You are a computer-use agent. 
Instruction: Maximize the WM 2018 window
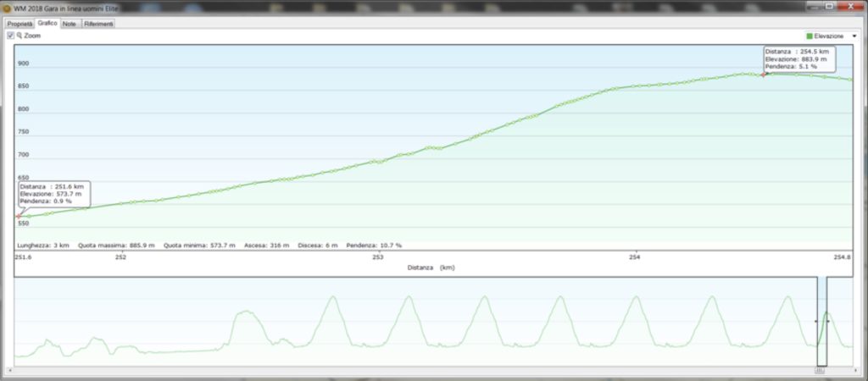[829, 6]
